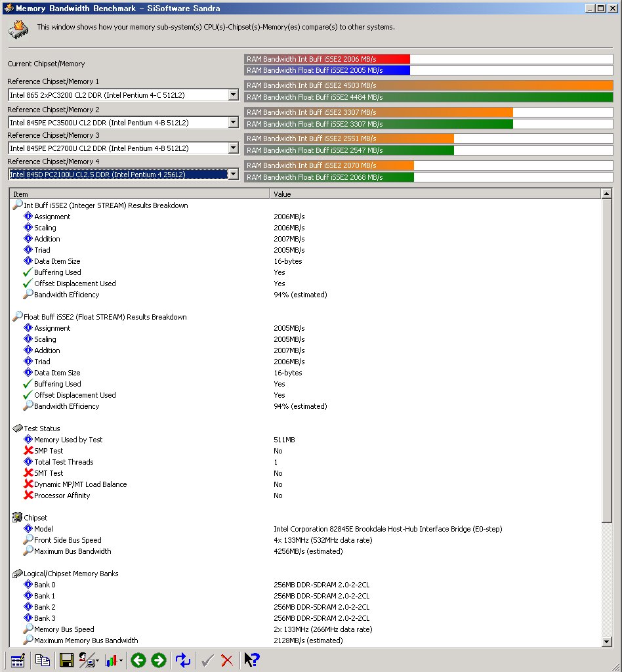This screenshot has height=672, width=622.
Task: Click the context help cursor icon
Action: [252, 660]
